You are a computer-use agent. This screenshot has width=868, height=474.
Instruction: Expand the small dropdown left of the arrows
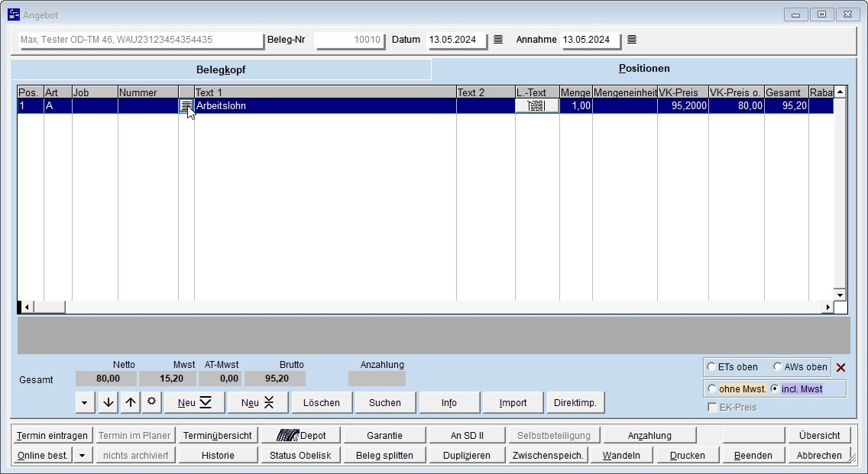(85, 403)
